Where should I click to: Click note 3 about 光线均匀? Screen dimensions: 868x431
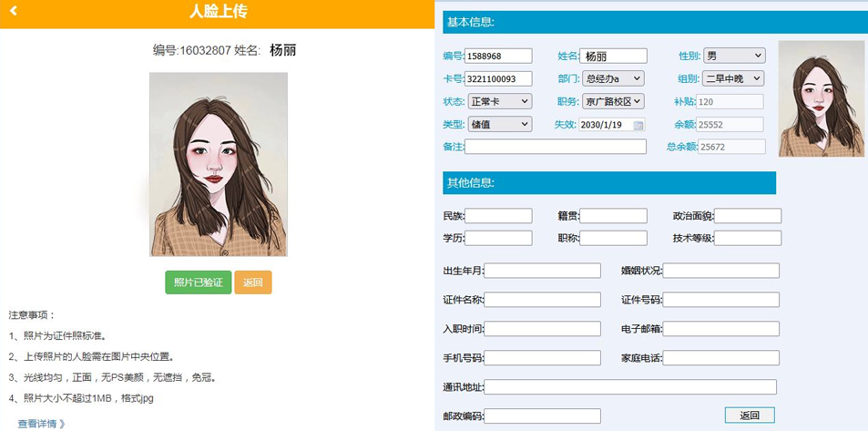pos(112,378)
